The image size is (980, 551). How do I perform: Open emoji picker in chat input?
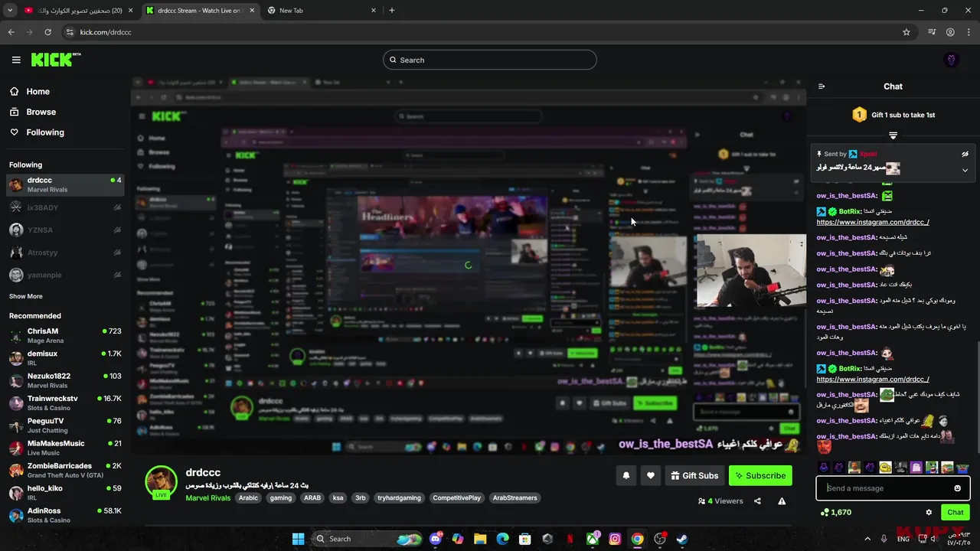957,488
